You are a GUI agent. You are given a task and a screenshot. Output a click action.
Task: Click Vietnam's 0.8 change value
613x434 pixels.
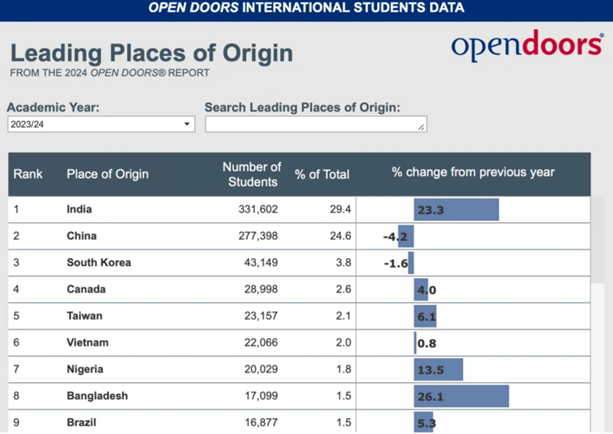click(x=427, y=343)
